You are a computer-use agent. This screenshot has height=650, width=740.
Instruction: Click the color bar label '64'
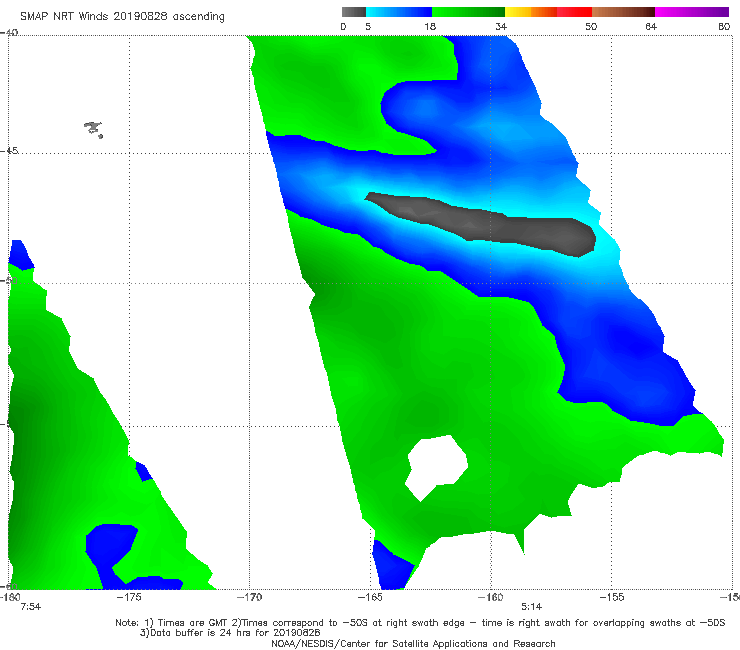tap(651, 26)
